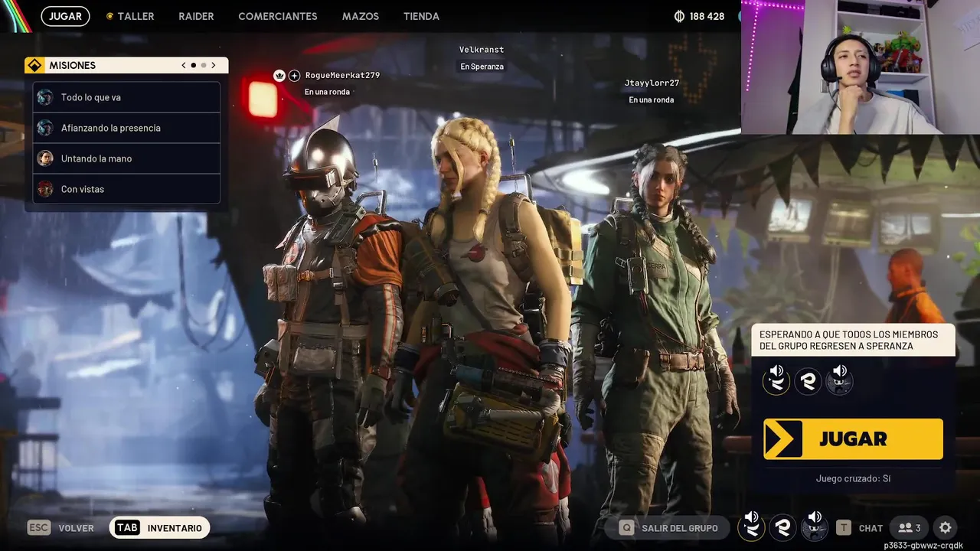Click crown leader icon by RogueMeerkat279

(x=279, y=76)
